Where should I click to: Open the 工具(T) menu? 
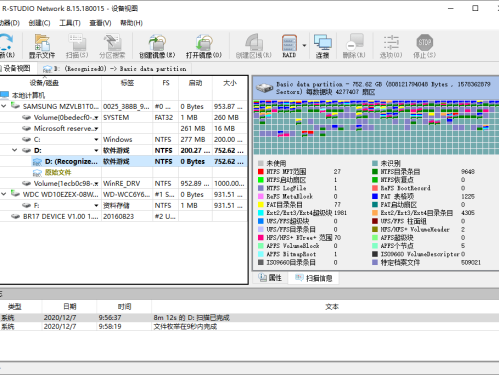coord(70,23)
